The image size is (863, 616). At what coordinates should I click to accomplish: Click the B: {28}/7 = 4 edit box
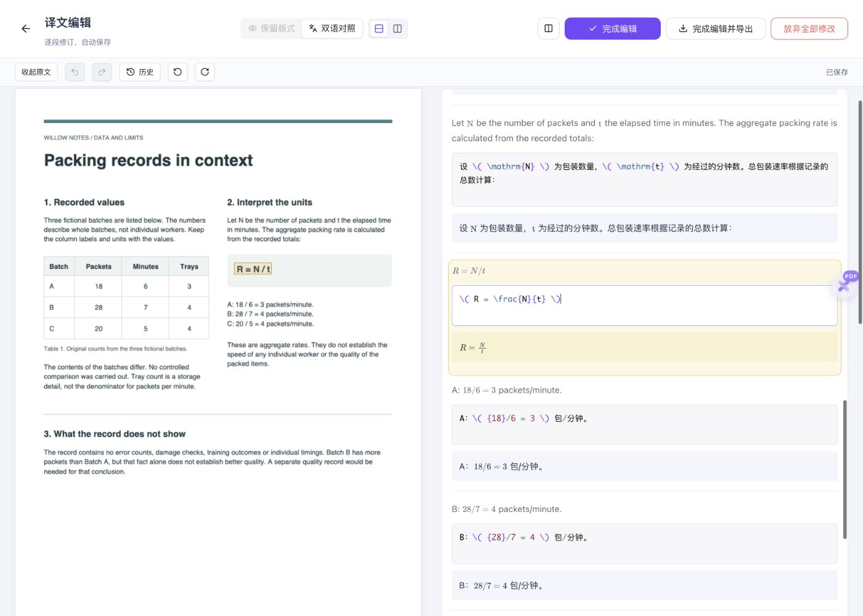(x=644, y=543)
